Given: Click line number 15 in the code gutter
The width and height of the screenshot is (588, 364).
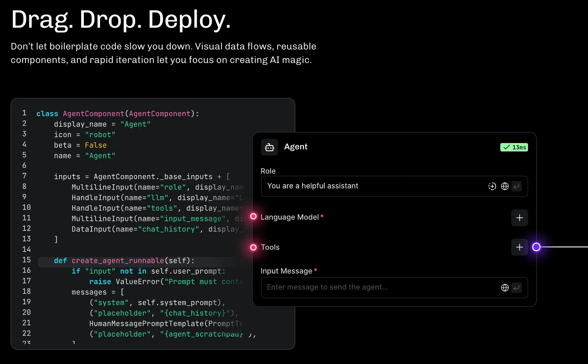Looking at the screenshot, I should coord(26,260).
